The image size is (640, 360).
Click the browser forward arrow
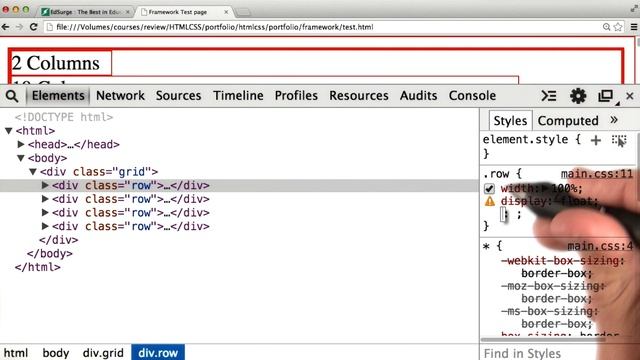19,27
